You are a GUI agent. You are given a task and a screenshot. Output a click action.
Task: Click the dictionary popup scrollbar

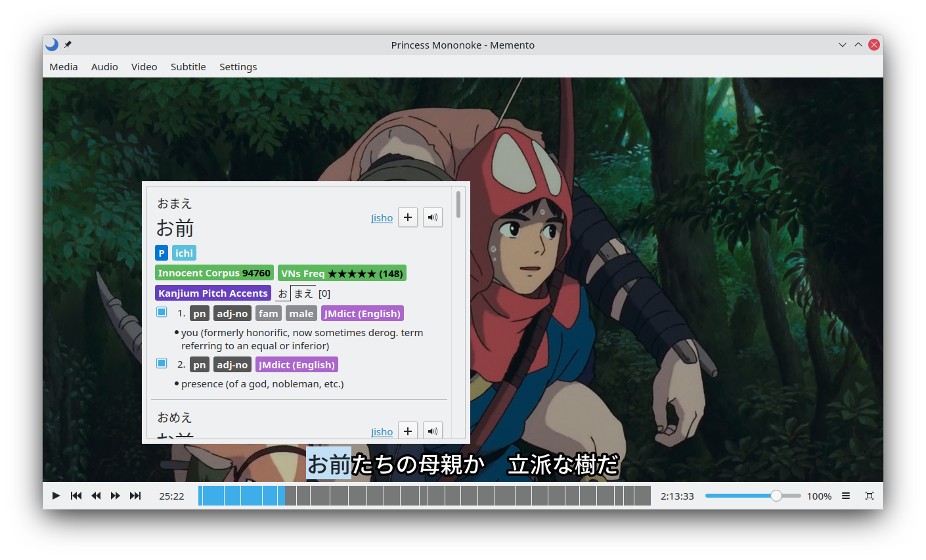(458, 205)
